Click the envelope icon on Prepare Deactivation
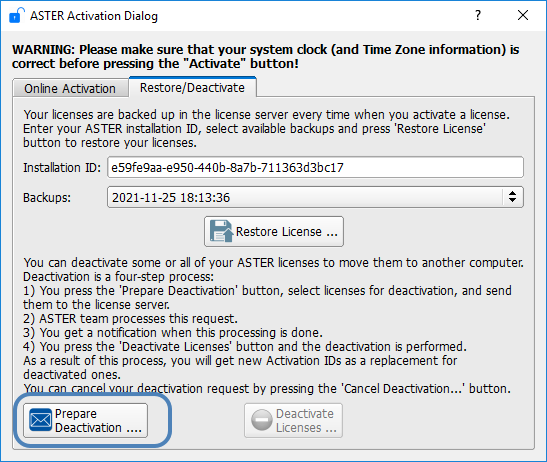The height and width of the screenshot is (462, 547). 40,420
